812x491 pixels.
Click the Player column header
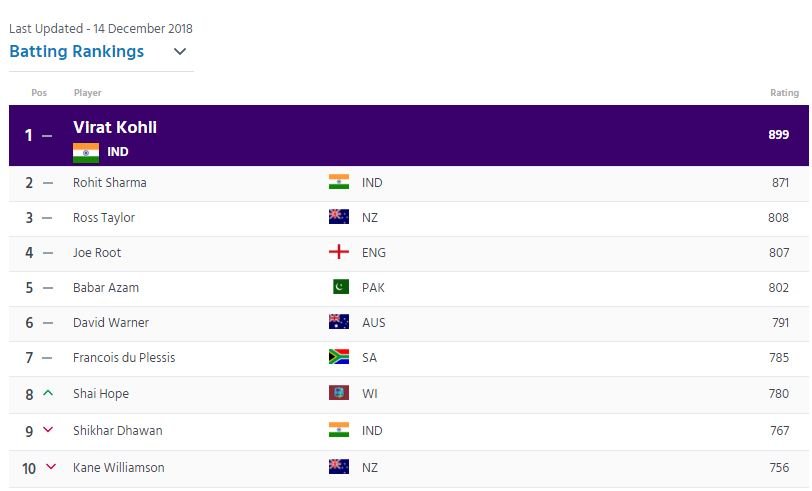[88, 93]
